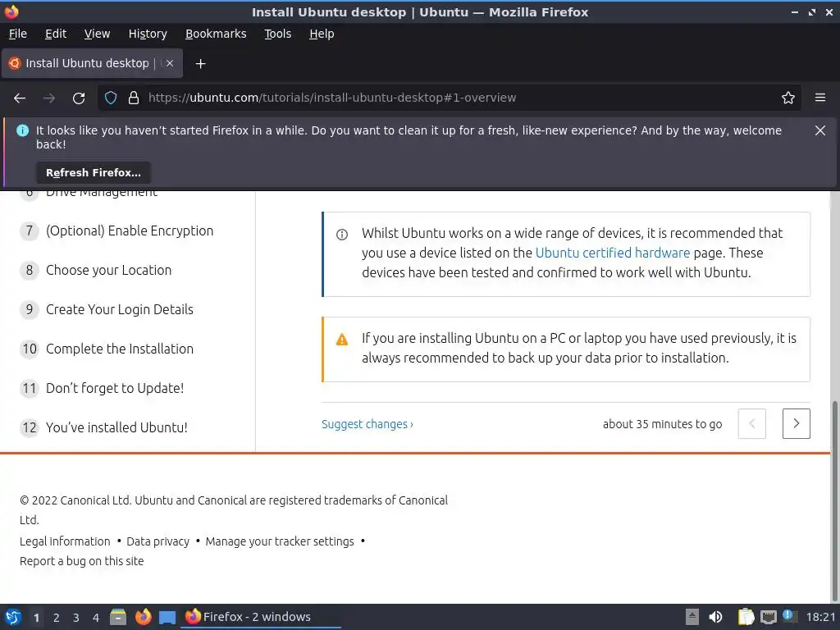
Task: Dismiss the refresh Firefox notification bar
Action: [x=819, y=130]
